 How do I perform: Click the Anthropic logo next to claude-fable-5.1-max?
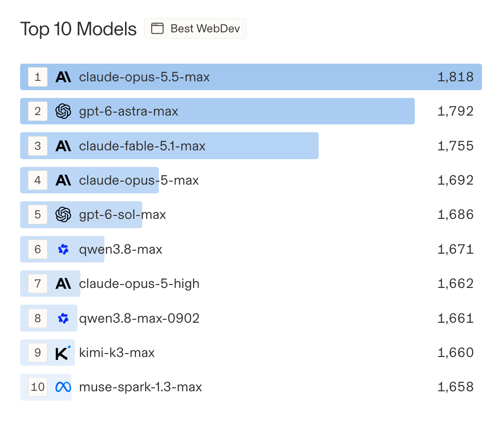63,146
